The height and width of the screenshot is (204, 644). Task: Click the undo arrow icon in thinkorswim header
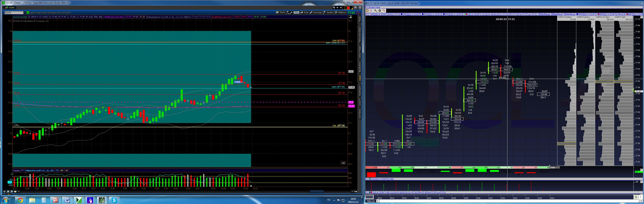click(334, 8)
